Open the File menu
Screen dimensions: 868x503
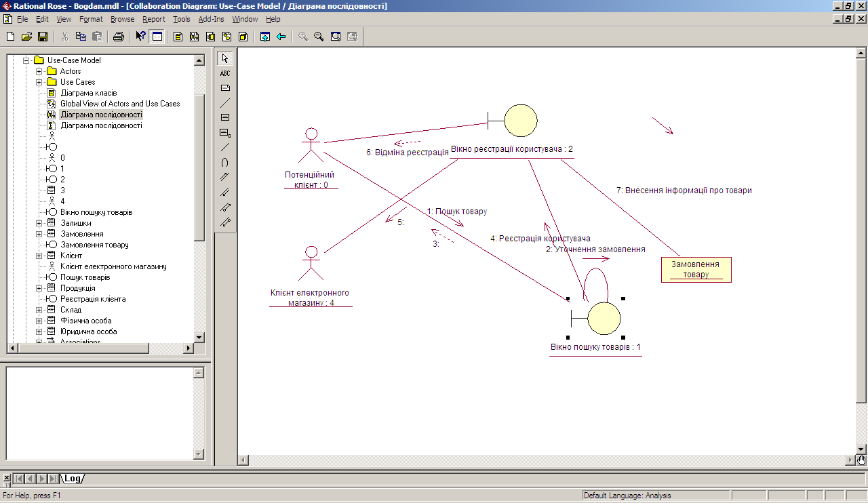pyautogui.click(x=22, y=19)
